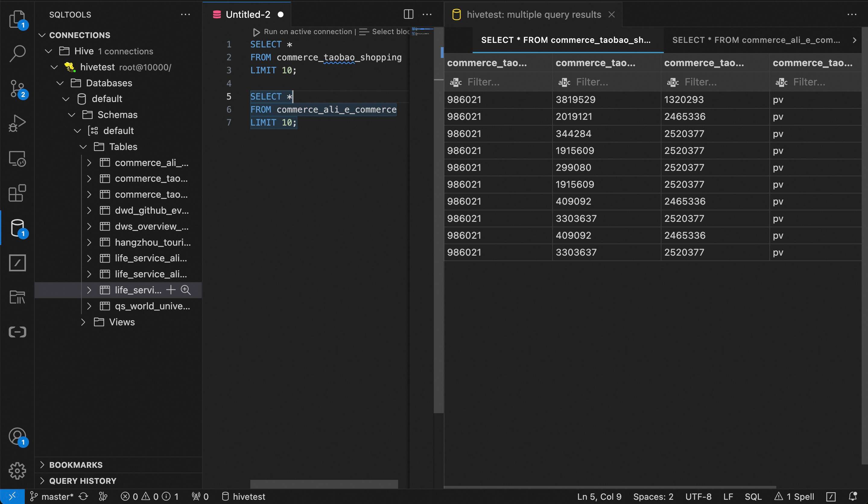Expand the commerce_ali... table node
868x504 pixels.
pyautogui.click(x=89, y=163)
